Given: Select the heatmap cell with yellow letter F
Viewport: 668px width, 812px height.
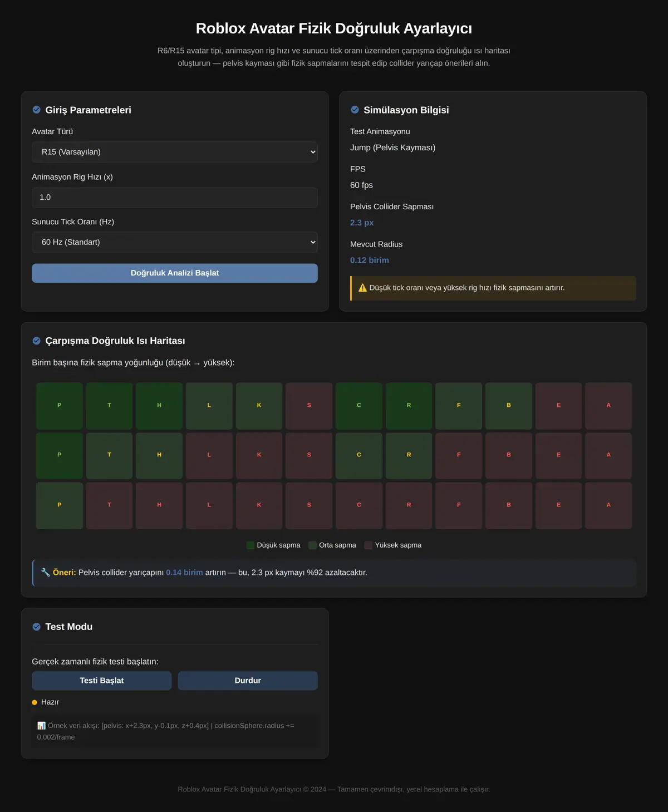Looking at the screenshot, I should pos(459,406).
